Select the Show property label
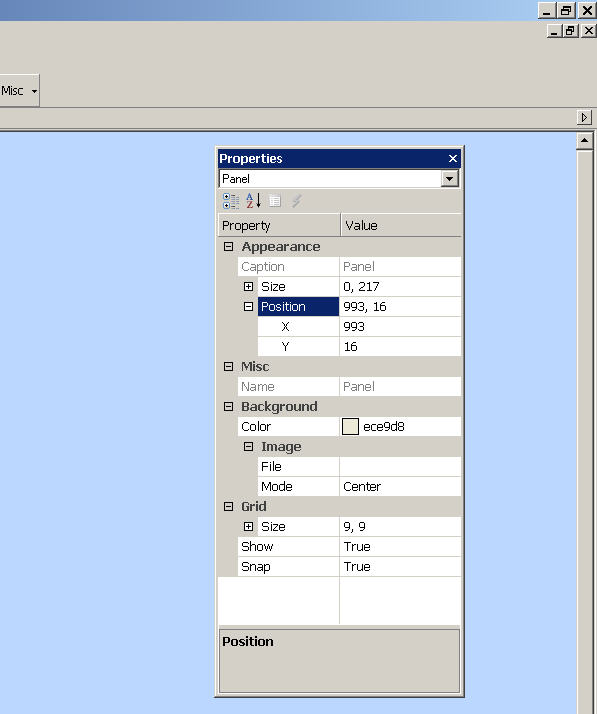This screenshot has width=597, height=714. pyautogui.click(x=288, y=546)
